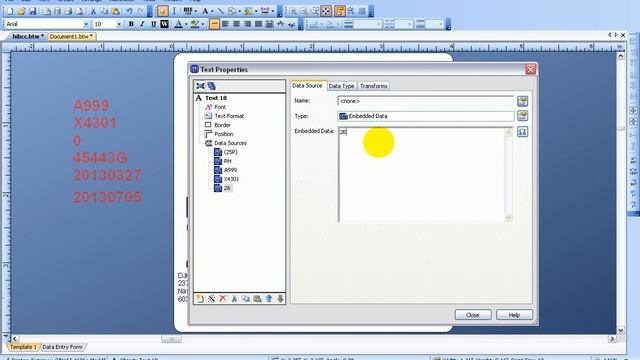This screenshot has height=360, width=640.
Task: Click the Open folder toolbar icon
Action: [x=21, y=11]
